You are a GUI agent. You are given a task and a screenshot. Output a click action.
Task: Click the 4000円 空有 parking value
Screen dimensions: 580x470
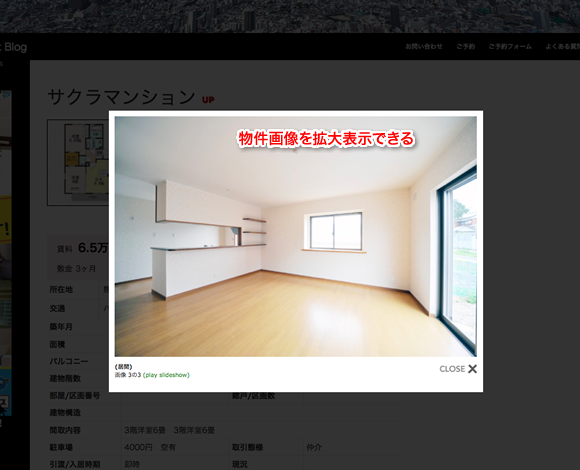pos(150,447)
